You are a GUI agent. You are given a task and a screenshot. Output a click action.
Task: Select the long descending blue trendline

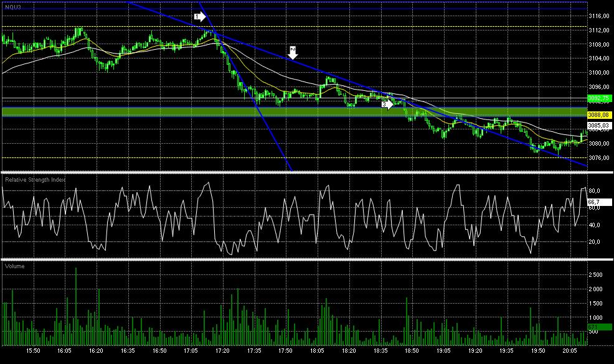[x=358, y=84]
